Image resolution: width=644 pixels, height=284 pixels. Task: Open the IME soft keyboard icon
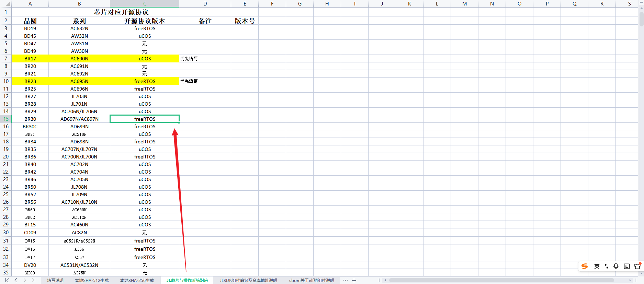coord(627,266)
